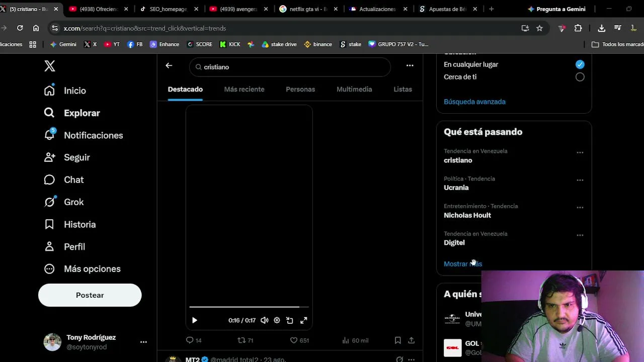Open Chat in sidebar

coord(64,179)
